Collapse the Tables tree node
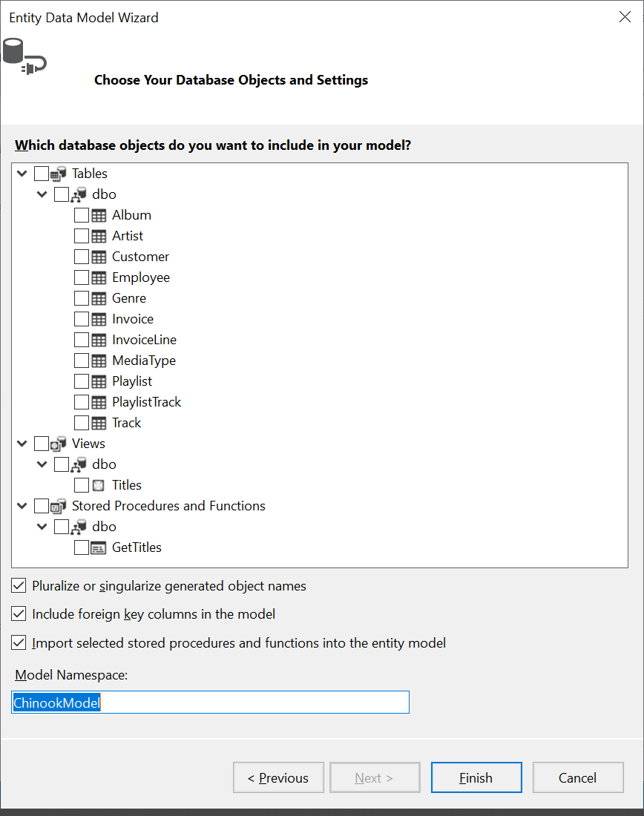 pos(22,174)
